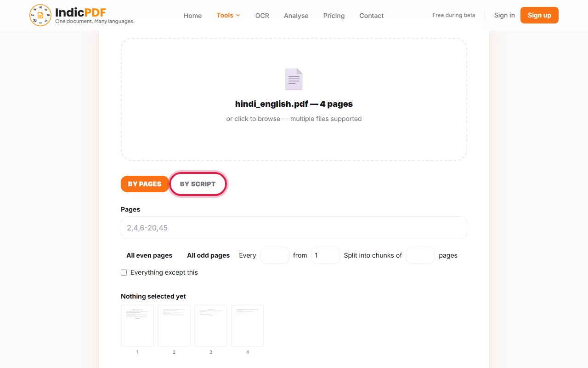The height and width of the screenshot is (368, 588).
Task: Open the Analyse menu item
Action: click(296, 16)
